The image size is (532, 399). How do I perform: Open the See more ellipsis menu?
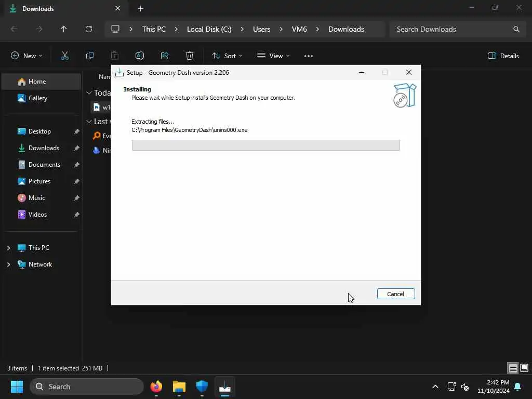pos(309,56)
